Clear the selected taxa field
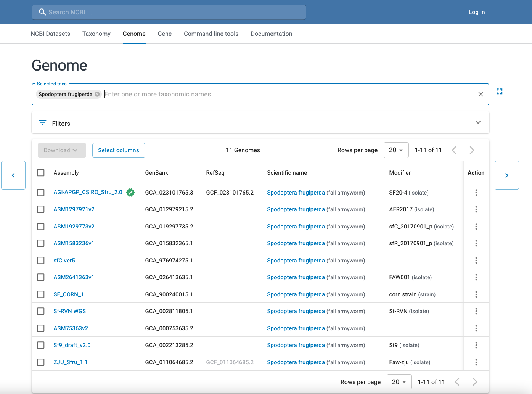532x394 pixels. pos(481,94)
